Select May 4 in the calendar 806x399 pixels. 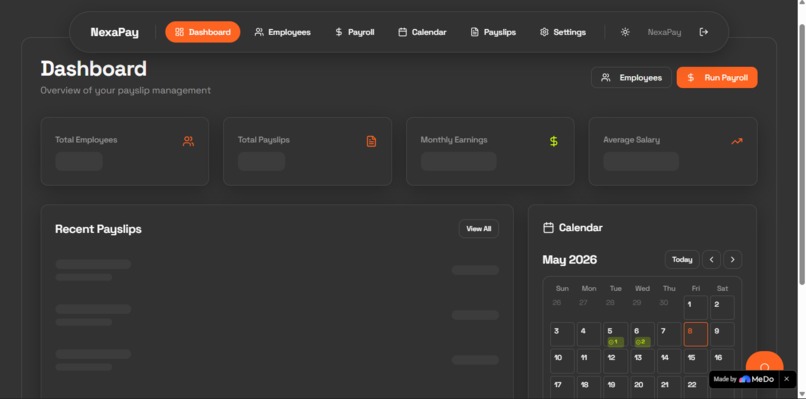coord(589,334)
